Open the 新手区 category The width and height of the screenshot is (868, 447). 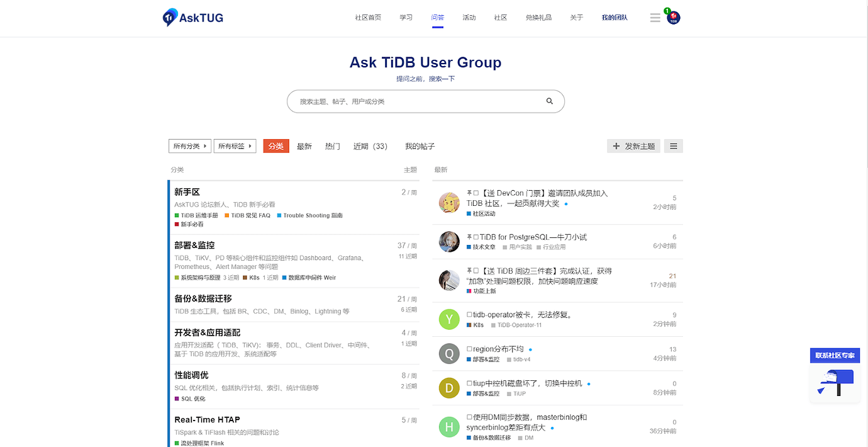[x=187, y=192]
